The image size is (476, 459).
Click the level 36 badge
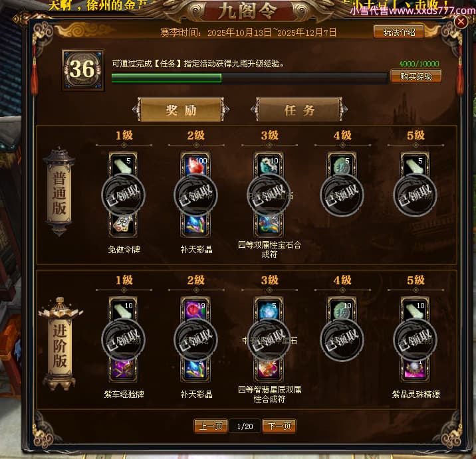click(x=83, y=70)
